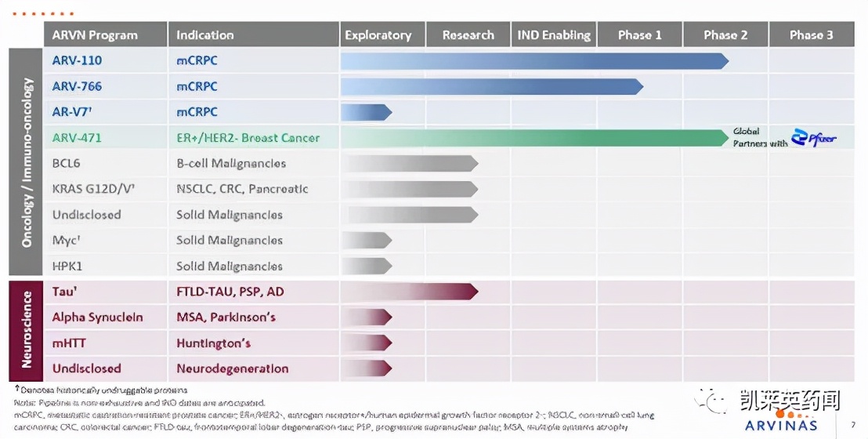Click the WeChat watermark icon

pyautogui.click(x=715, y=403)
